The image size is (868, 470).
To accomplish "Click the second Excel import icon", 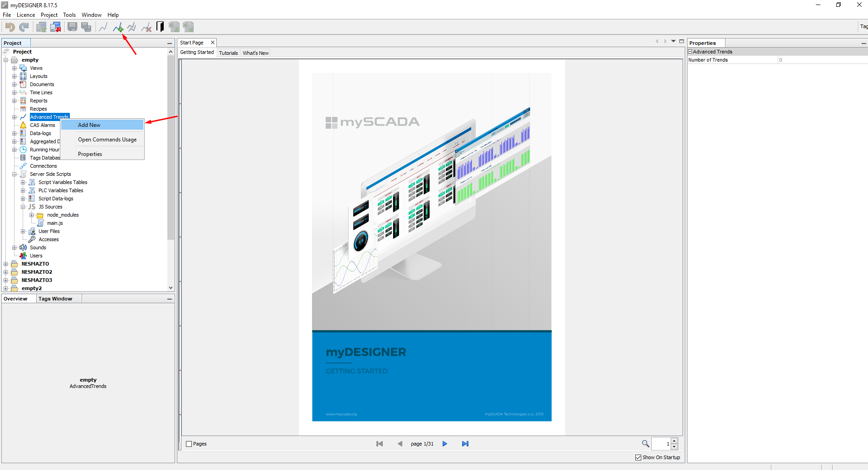I will pyautogui.click(x=188, y=27).
